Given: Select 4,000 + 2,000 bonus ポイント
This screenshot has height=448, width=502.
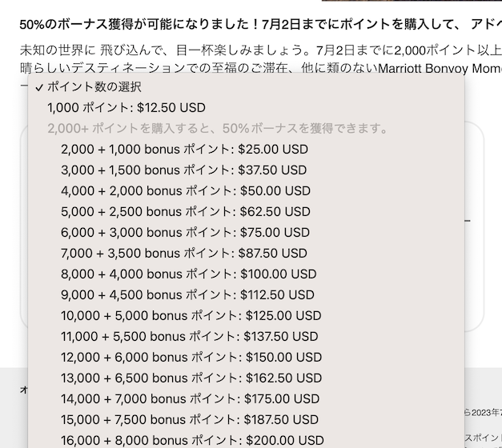Looking at the screenshot, I should tap(246, 191).
